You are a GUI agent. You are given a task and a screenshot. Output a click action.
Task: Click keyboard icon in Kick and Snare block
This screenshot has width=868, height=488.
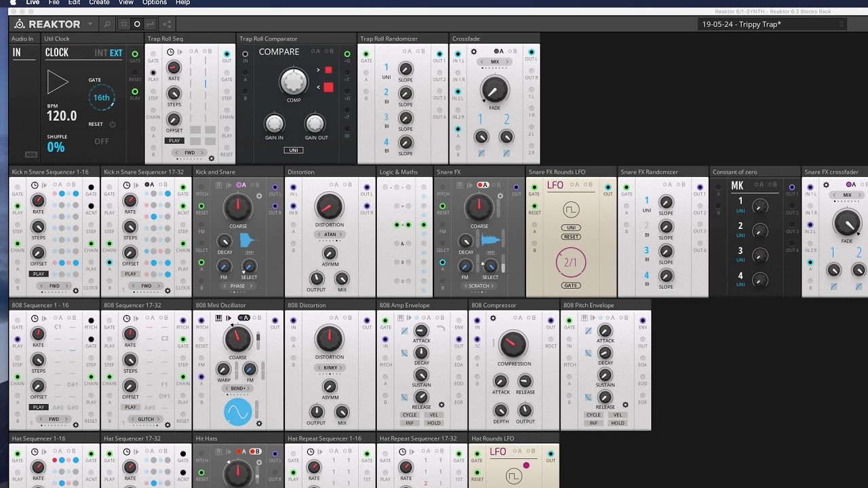coord(219,184)
